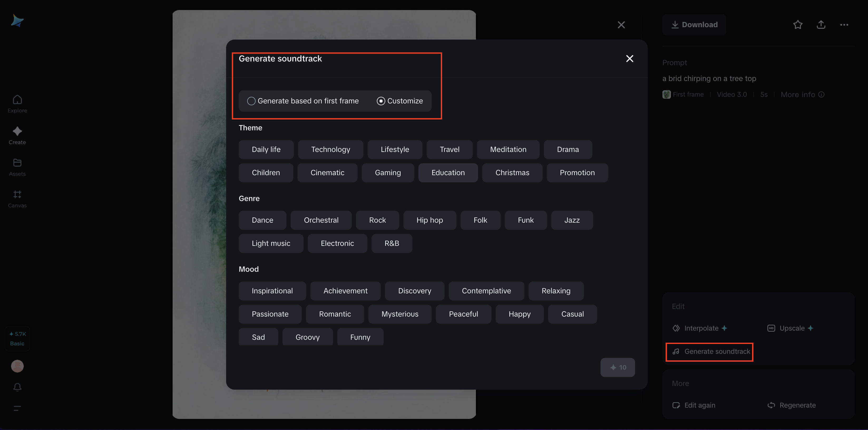Image resolution: width=868 pixels, height=430 pixels.
Task: Click the generate button costing 10 credits
Action: pos(617,367)
